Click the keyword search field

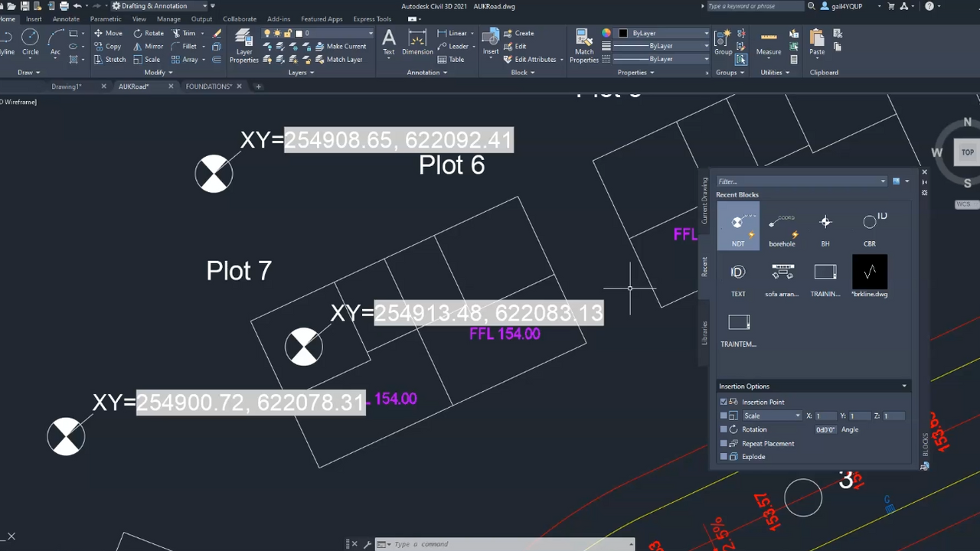755,5
